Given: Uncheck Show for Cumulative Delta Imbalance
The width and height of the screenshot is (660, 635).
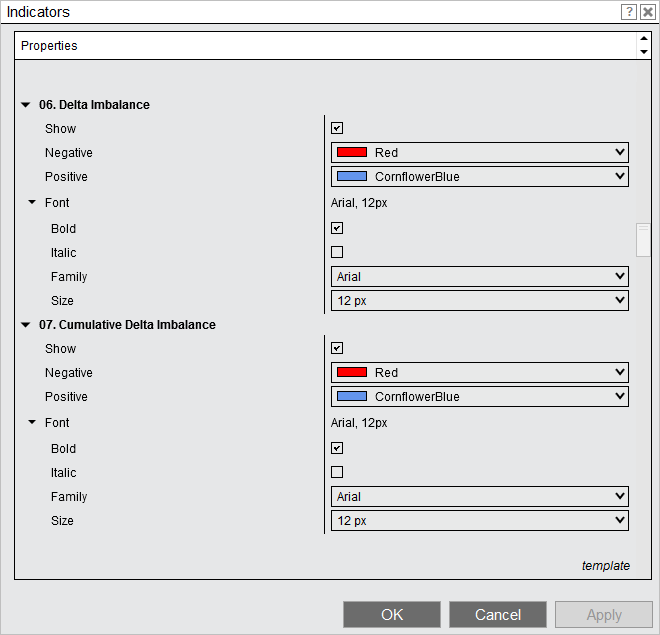Looking at the screenshot, I should tap(337, 349).
